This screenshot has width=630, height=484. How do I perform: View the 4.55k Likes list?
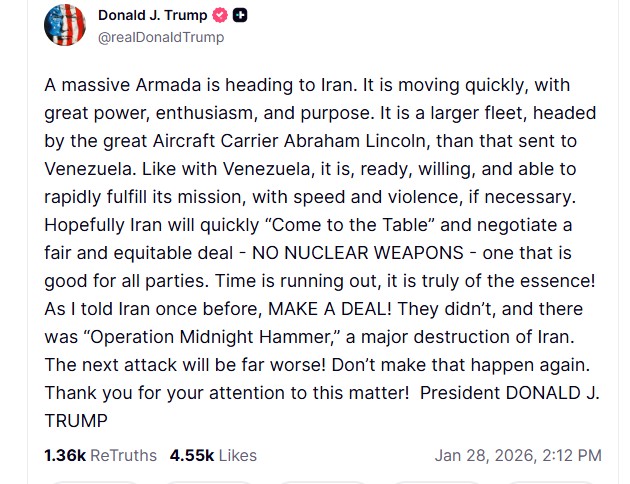pyautogui.click(x=213, y=455)
